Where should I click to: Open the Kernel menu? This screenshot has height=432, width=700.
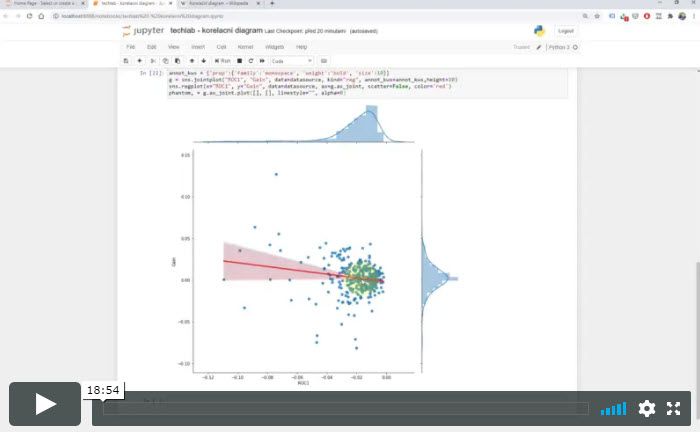tap(245, 47)
